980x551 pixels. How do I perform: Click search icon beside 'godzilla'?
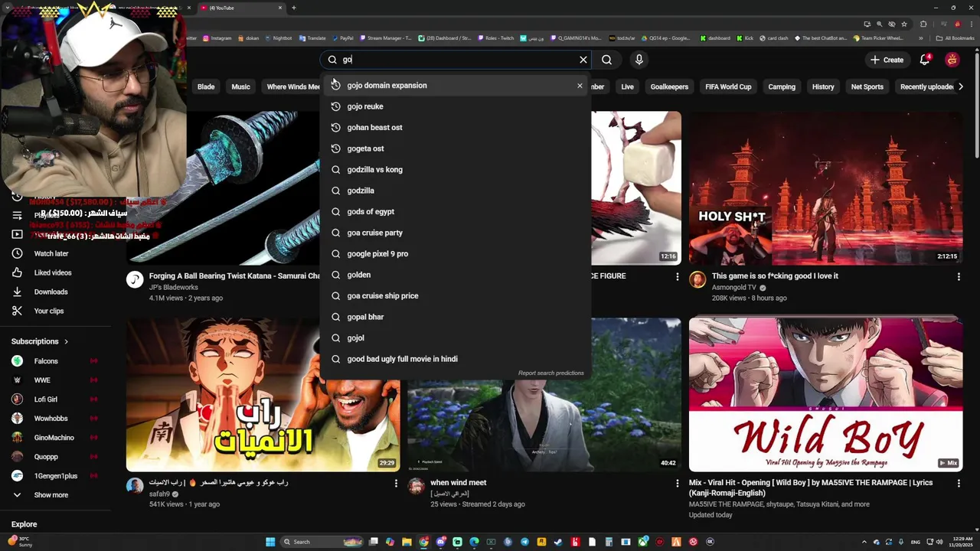point(335,191)
